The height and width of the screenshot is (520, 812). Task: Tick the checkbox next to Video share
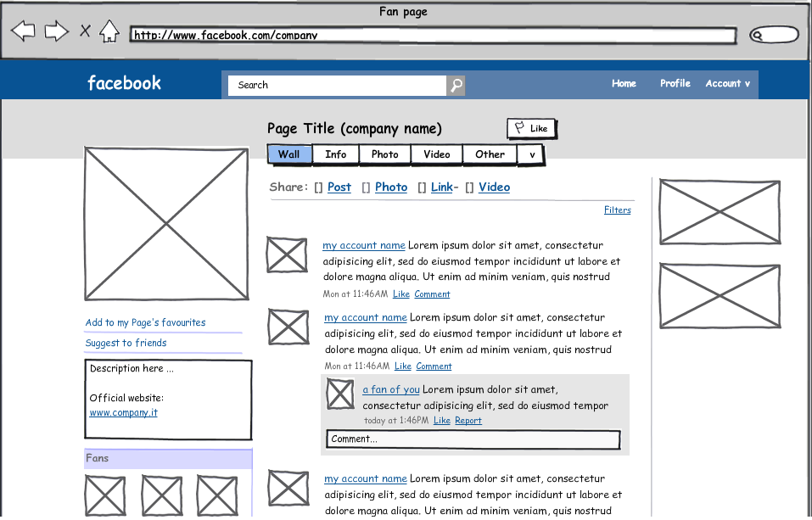coord(470,187)
